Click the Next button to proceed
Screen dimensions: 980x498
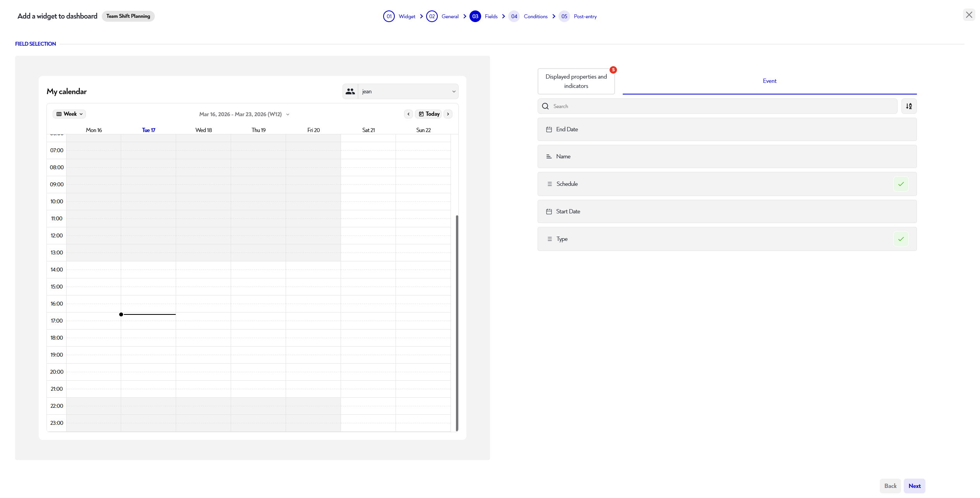click(914, 486)
